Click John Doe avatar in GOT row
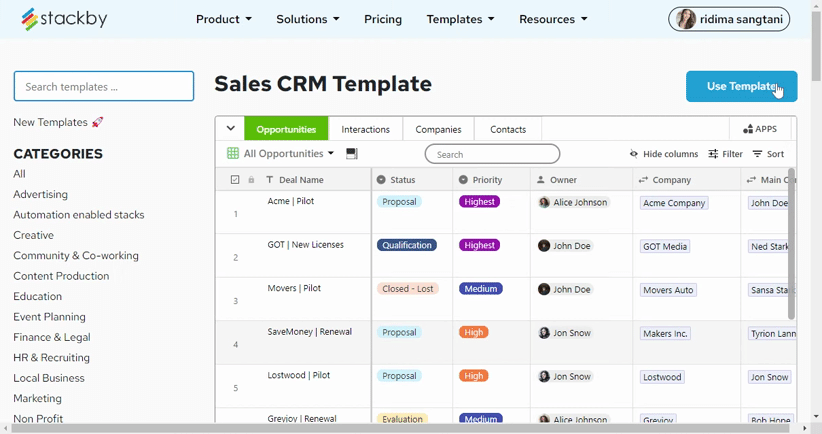Image resolution: width=822 pixels, height=434 pixels. coord(544,246)
